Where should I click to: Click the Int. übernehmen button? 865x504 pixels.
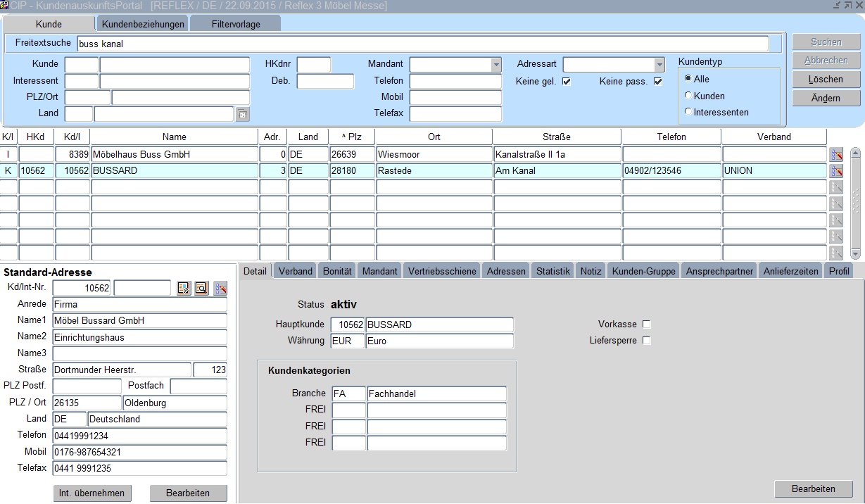point(92,493)
